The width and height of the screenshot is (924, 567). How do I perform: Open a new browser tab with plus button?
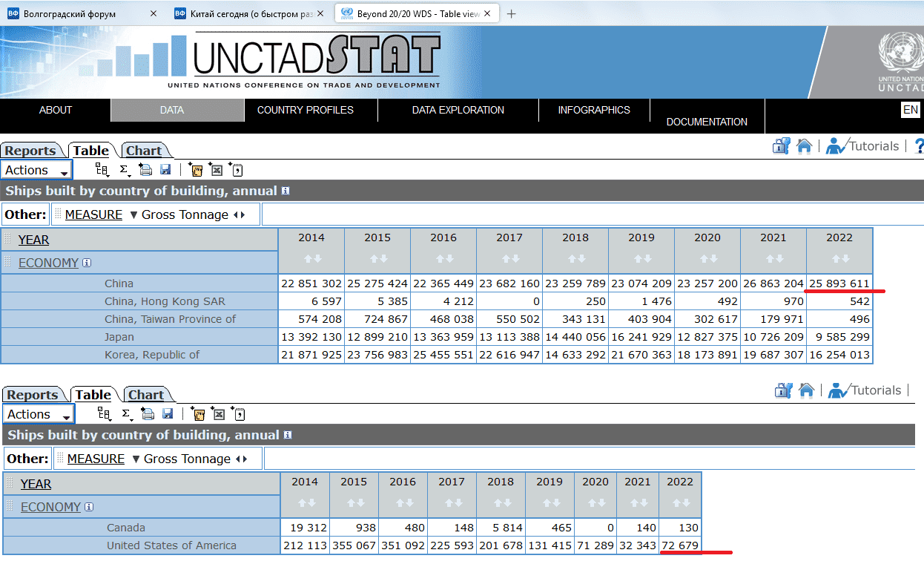coord(511,13)
